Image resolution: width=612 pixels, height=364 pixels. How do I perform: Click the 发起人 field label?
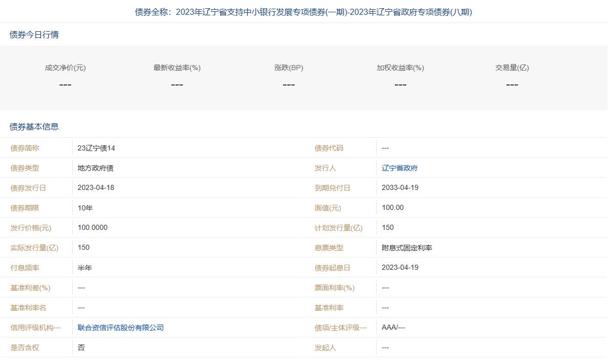(x=325, y=348)
